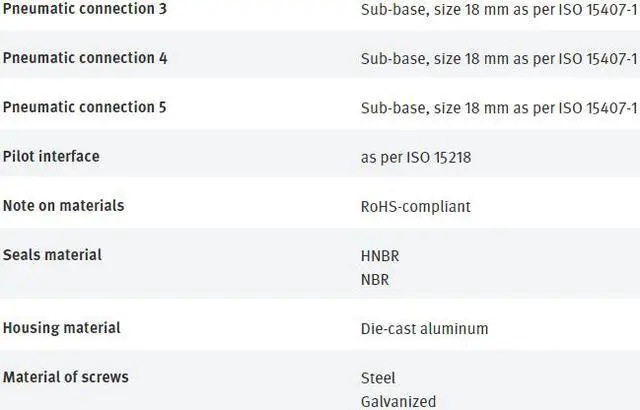Image resolution: width=640 pixels, height=410 pixels.
Task: Click the 'RoHS-compliant' value
Action: pyautogui.click(x=415, y=206)
